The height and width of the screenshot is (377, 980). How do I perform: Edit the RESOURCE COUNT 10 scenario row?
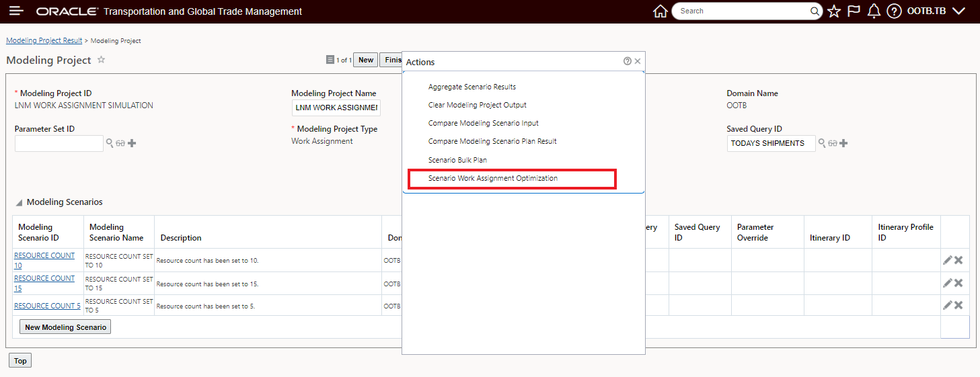pos(948,260)
